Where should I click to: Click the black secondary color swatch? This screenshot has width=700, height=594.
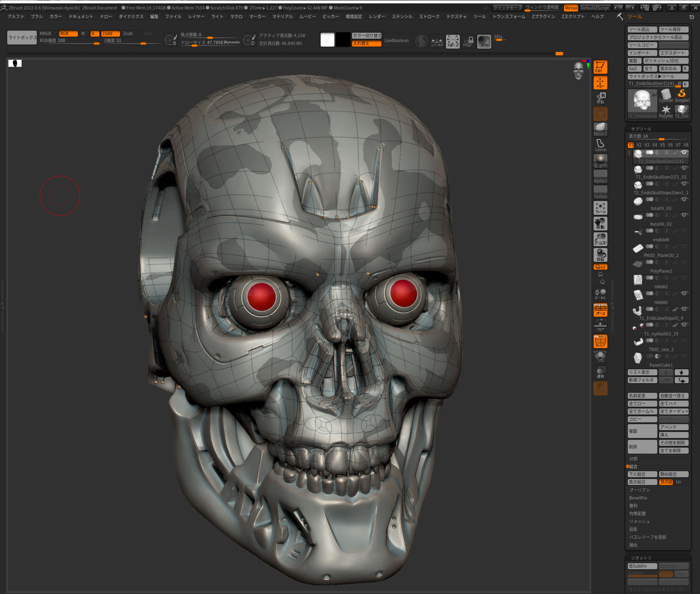[343, 40]
